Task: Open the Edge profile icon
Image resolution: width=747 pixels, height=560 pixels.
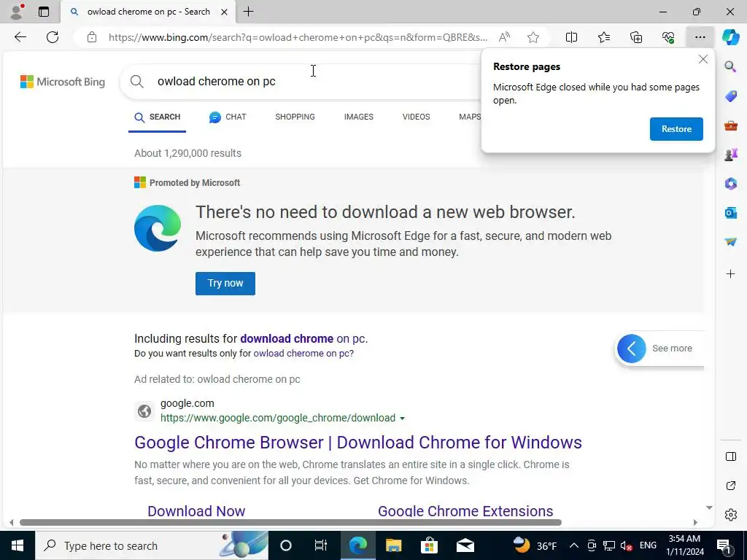Action: (18, 12)
